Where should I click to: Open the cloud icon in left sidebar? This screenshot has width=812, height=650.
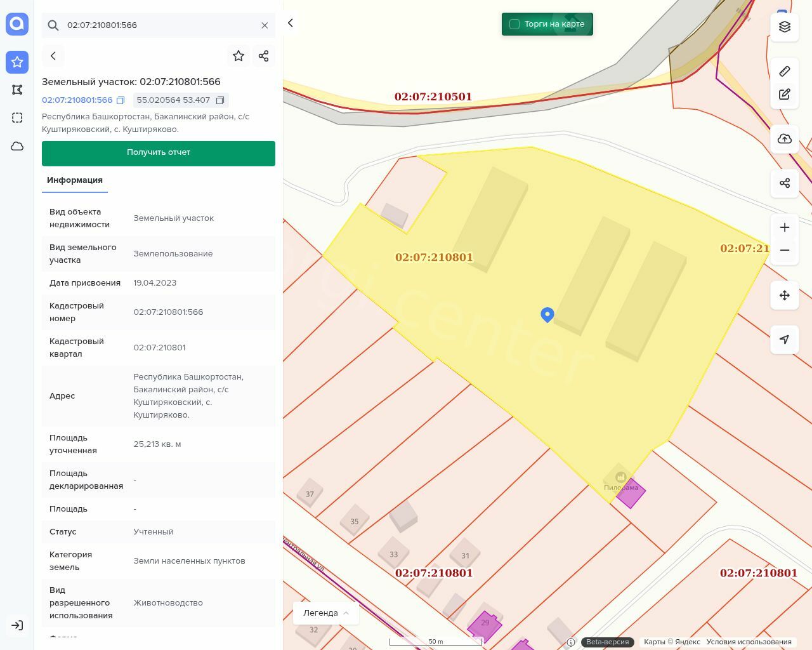tap(17, 146)
